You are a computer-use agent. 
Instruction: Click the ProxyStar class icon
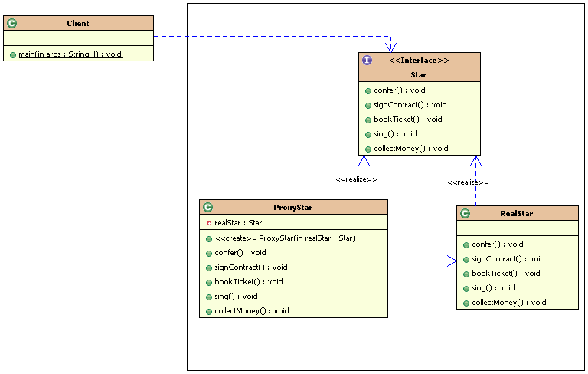[x=207, y=207]
